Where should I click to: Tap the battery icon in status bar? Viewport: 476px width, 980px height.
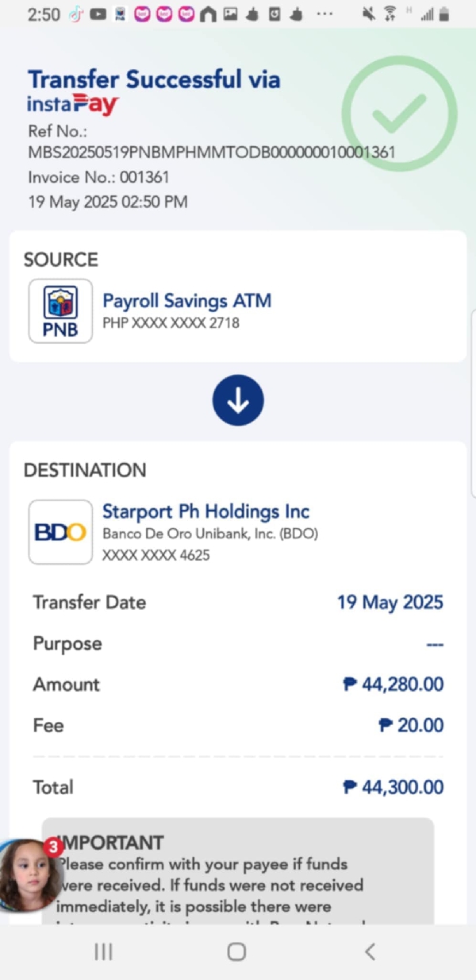[x=445, y=14]
